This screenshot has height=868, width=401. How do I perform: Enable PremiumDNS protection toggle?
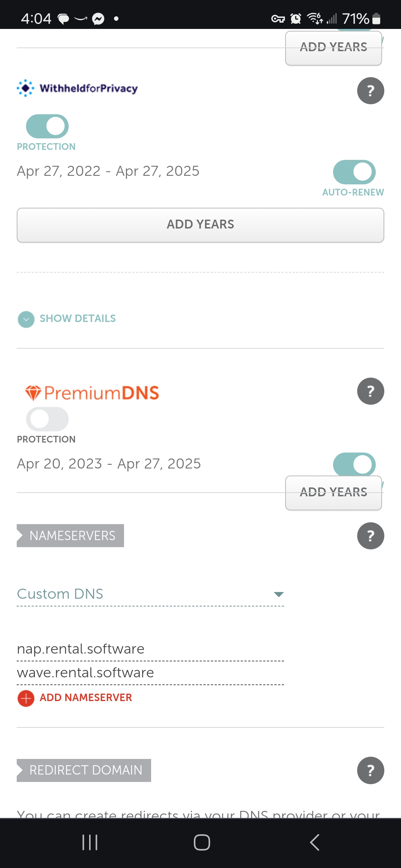tap(47, 419)
